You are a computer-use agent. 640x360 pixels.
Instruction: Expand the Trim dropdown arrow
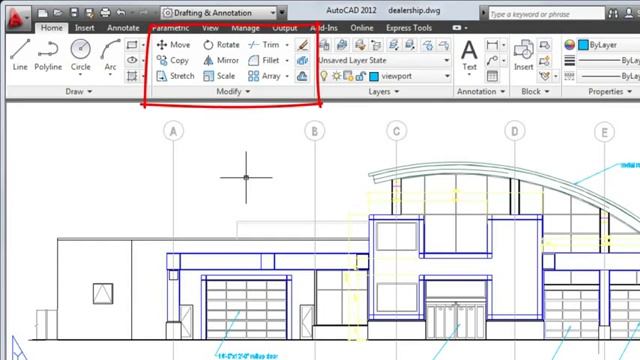(x=287, y=45)
